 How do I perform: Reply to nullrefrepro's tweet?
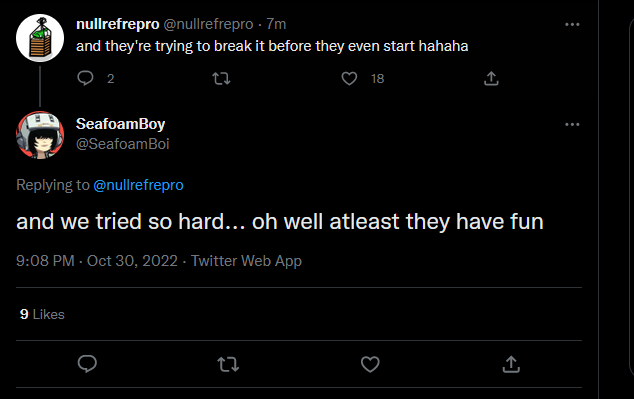point(85,78)
